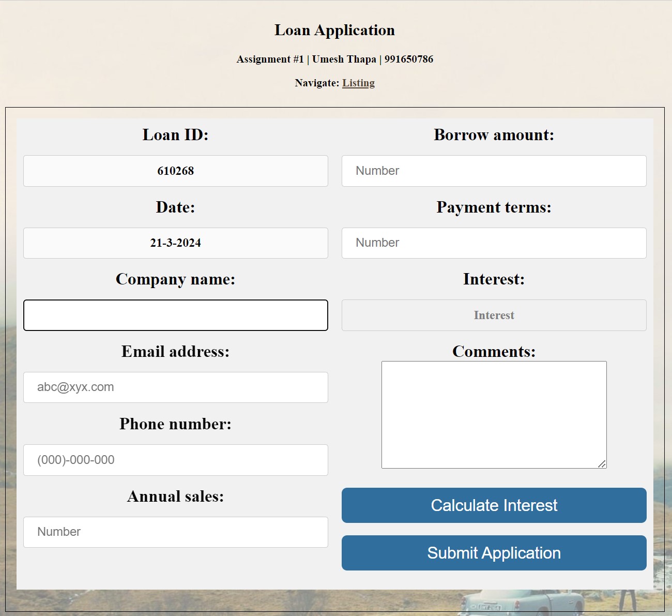Click the Loan ID field showing 610268

coord(176,171)
